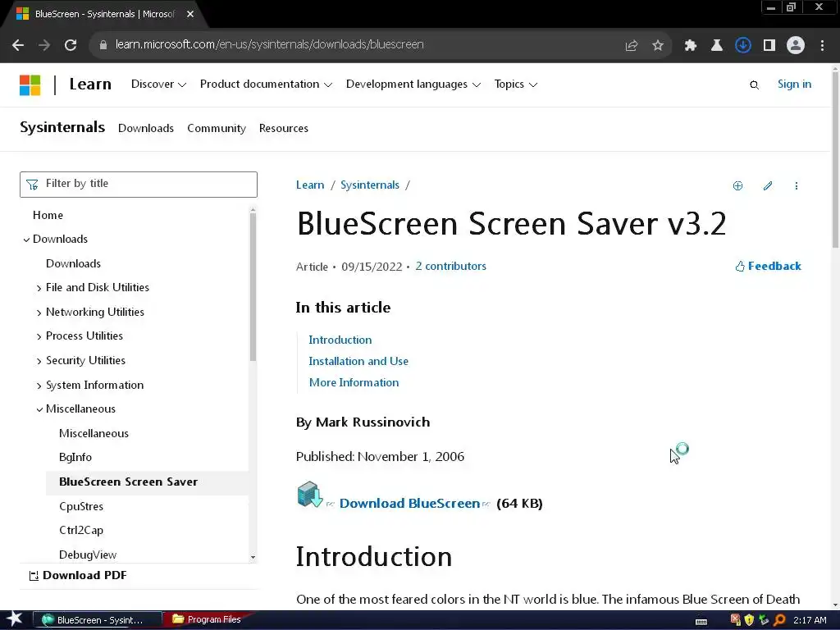Select Ctrl2Cap in the sidebar
This screenshot has height=630, width=840.
click(81, 530)
